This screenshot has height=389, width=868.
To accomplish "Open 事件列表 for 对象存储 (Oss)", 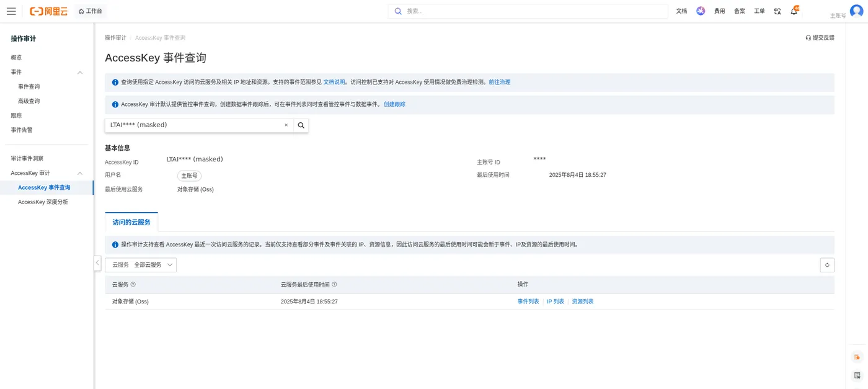I will pyautogui.click(x=528, y=302).
